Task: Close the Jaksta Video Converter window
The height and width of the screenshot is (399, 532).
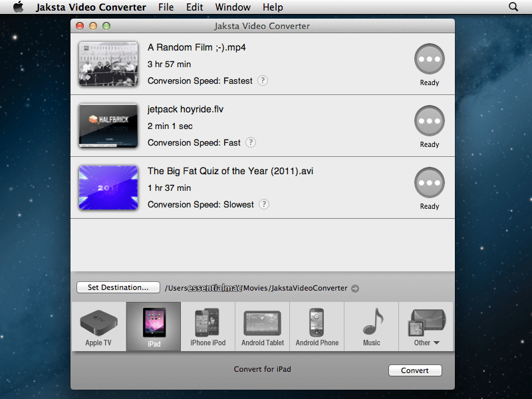Action: 80,26
